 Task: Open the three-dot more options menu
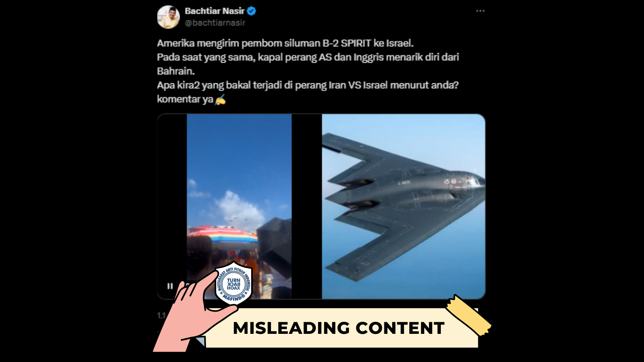pos(480,11)
